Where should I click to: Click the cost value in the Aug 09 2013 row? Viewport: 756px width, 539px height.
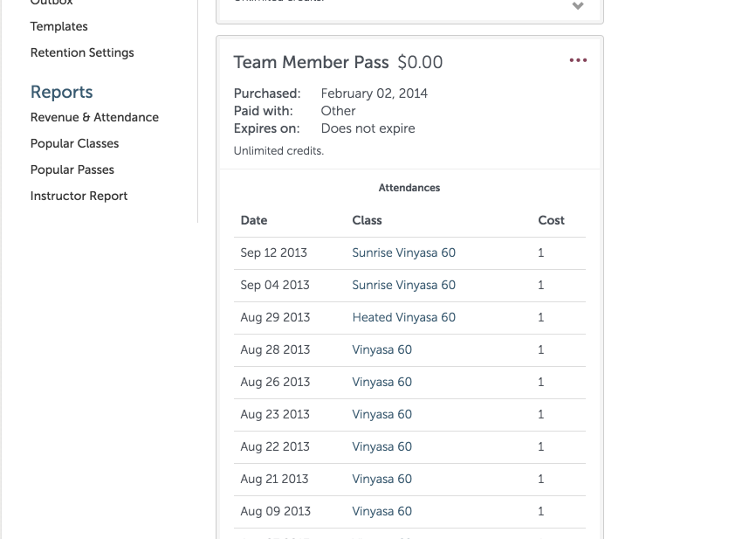(x=541, y=512)
